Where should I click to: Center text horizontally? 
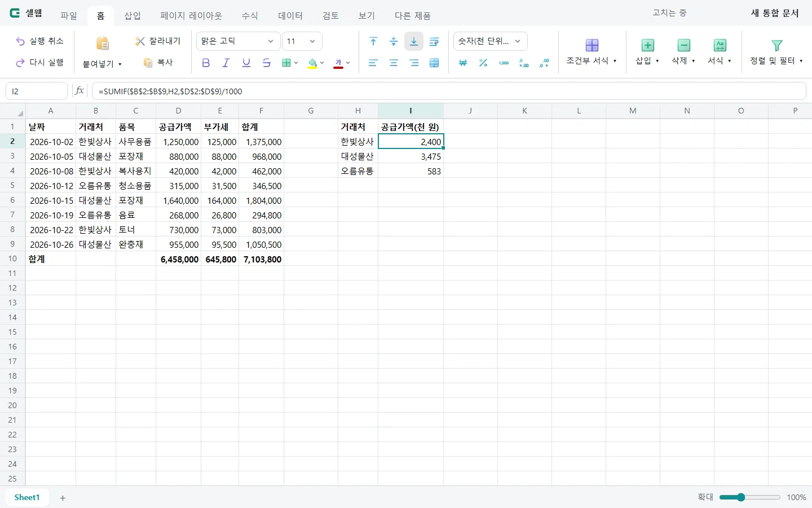pos(394,63)
